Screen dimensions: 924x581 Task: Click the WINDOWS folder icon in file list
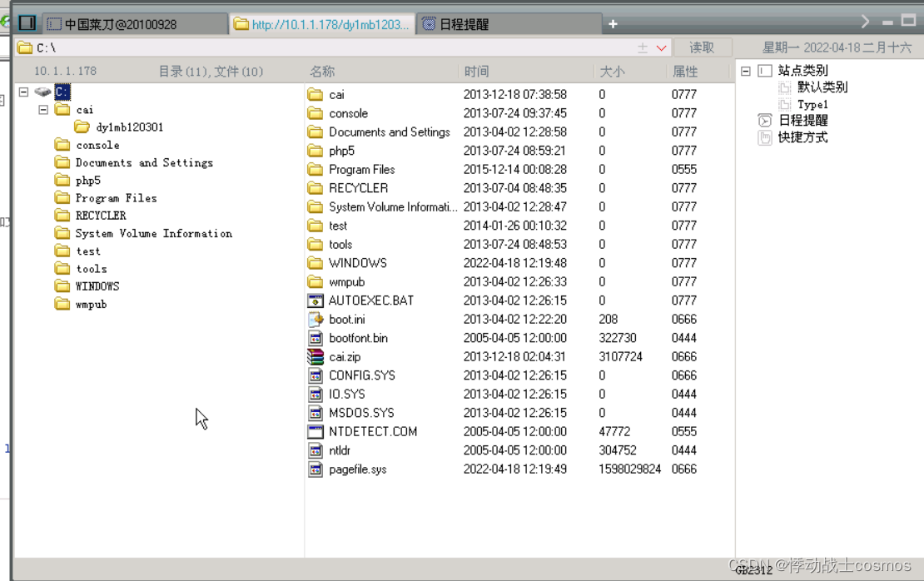(315, 263)
